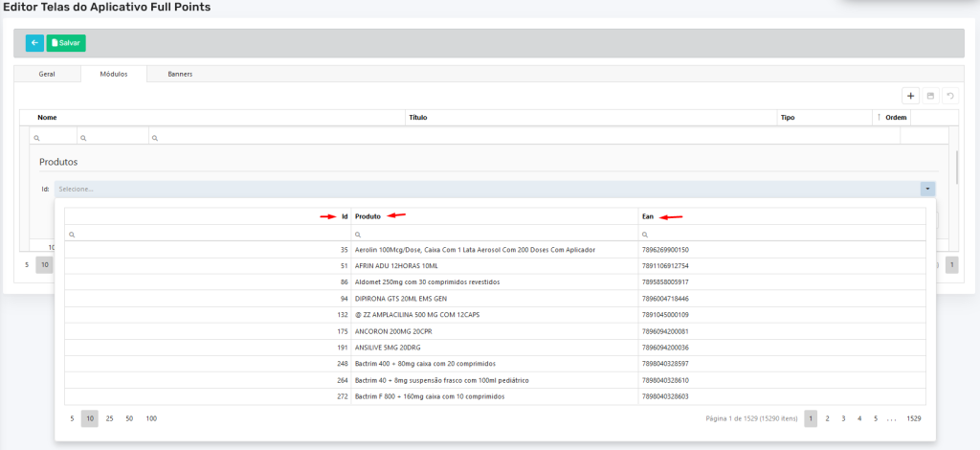
Task: Set popup page size to 5
Action: (72, 418)
